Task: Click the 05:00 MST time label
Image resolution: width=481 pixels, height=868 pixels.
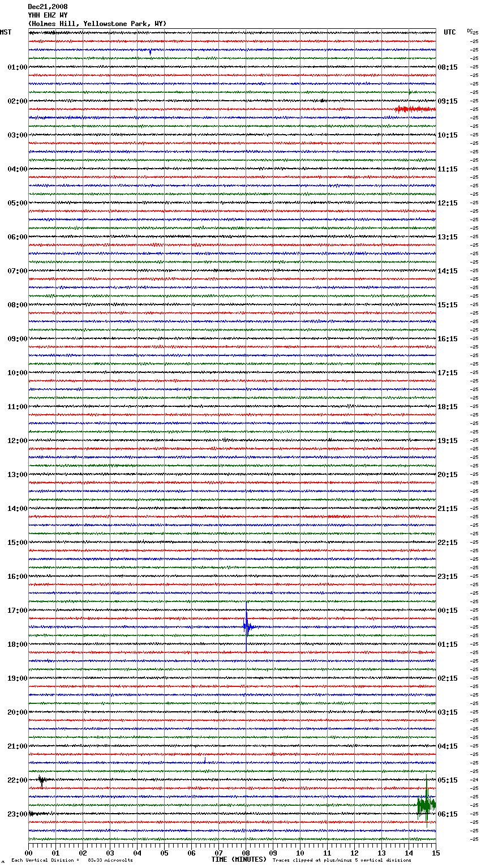Action: (18, 203)
